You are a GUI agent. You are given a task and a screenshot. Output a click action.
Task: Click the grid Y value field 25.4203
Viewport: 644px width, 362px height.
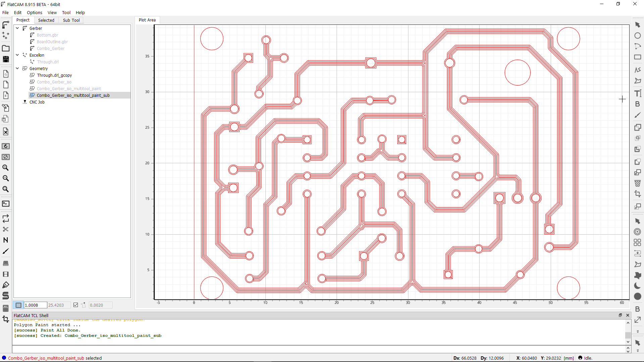pos(59,305)
